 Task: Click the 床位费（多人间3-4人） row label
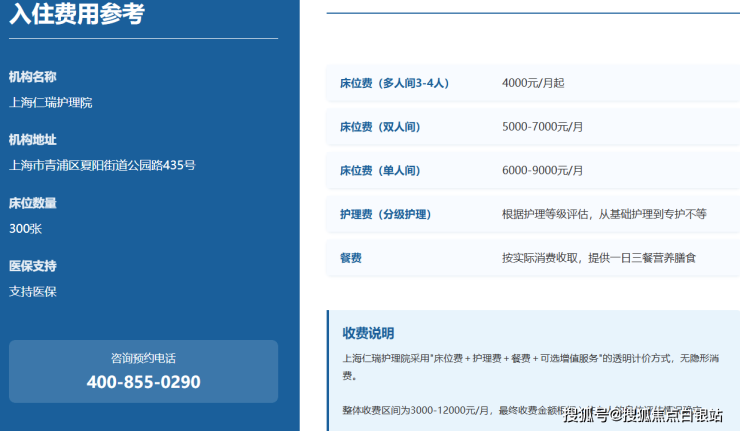(x=394, y=83)
